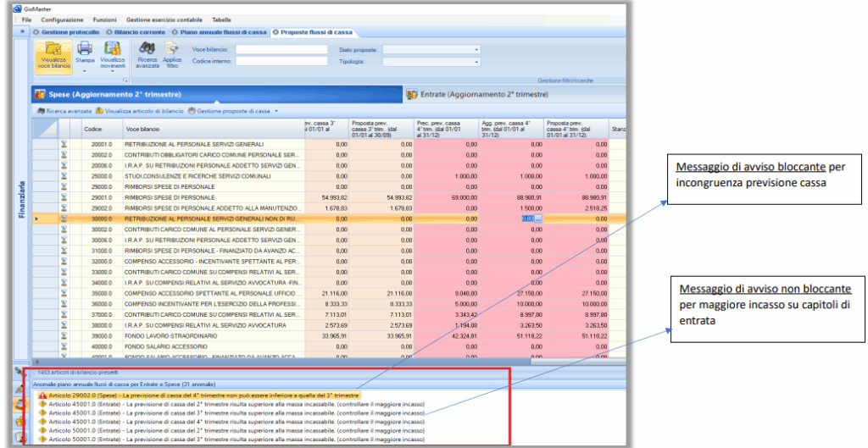This screenshot has width=868, height=448.
Task: Click hourglass icon in row 20001.0
Action: coord(63,145)
